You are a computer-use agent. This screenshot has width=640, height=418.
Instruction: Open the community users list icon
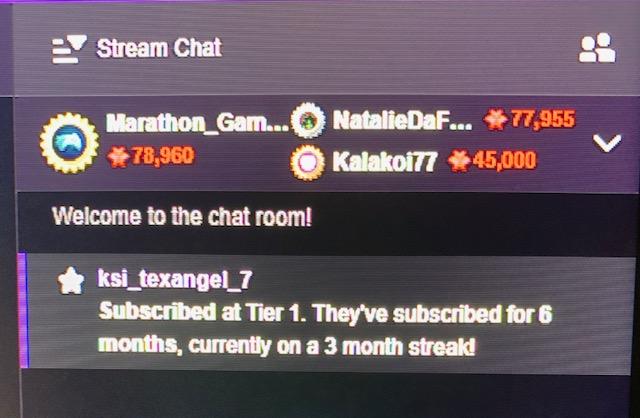[597, 48]
